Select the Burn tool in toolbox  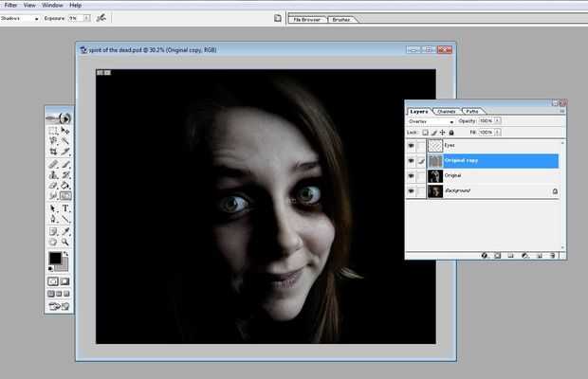[x=65, y=195]
